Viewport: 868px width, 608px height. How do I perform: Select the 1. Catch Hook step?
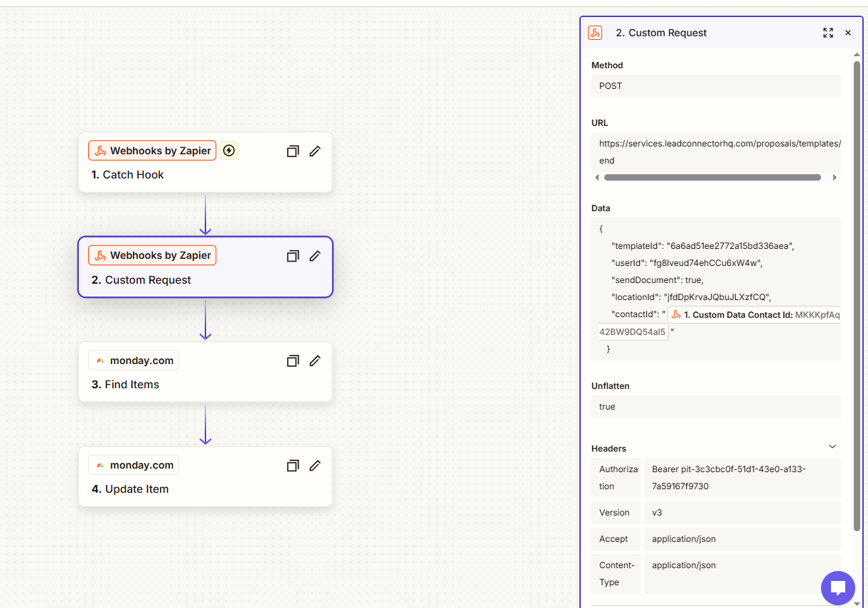205,162
